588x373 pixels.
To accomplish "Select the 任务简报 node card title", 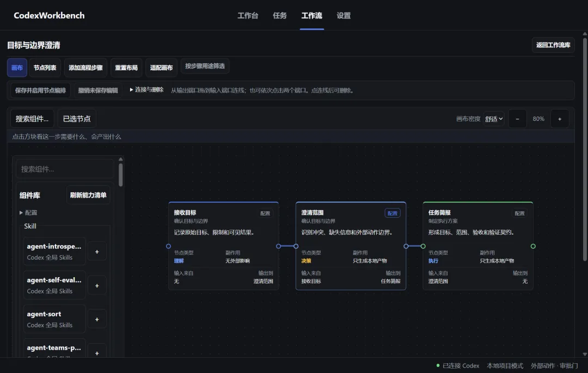I will click(x=439, y=212).
